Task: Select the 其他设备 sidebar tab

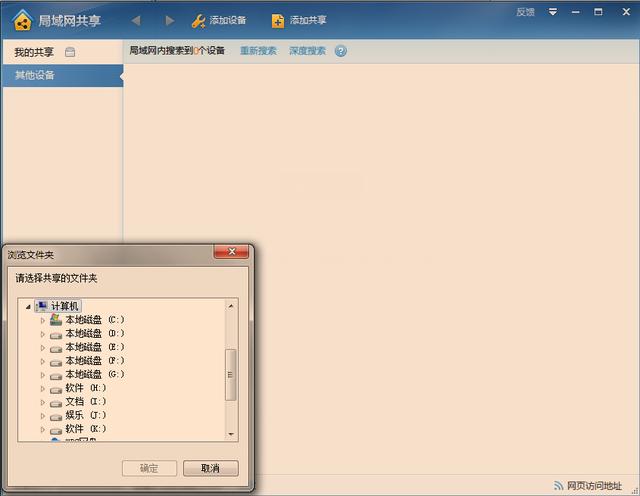Action: point(35,75)
